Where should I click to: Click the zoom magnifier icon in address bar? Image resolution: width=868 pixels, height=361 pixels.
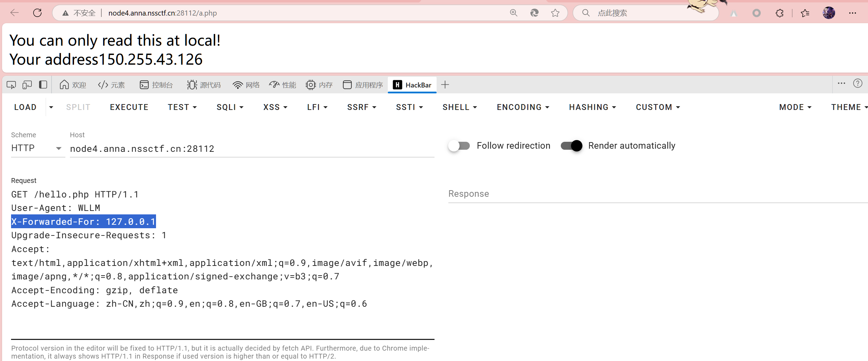tap(514, 13)
